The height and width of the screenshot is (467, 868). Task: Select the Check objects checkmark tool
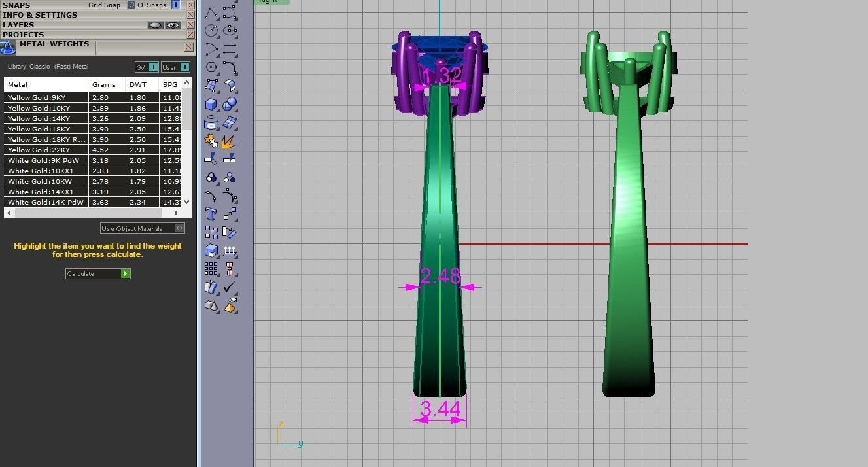point(230,286)
